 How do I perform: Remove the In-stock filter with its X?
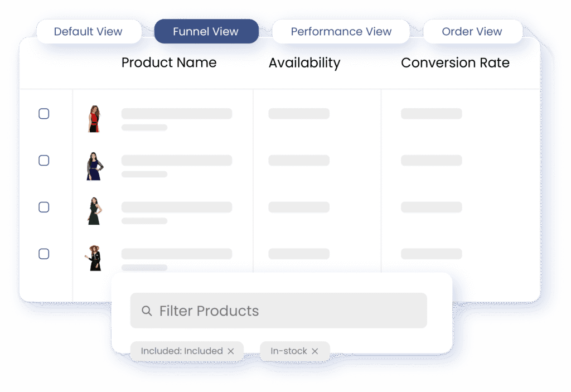point(315,351)
